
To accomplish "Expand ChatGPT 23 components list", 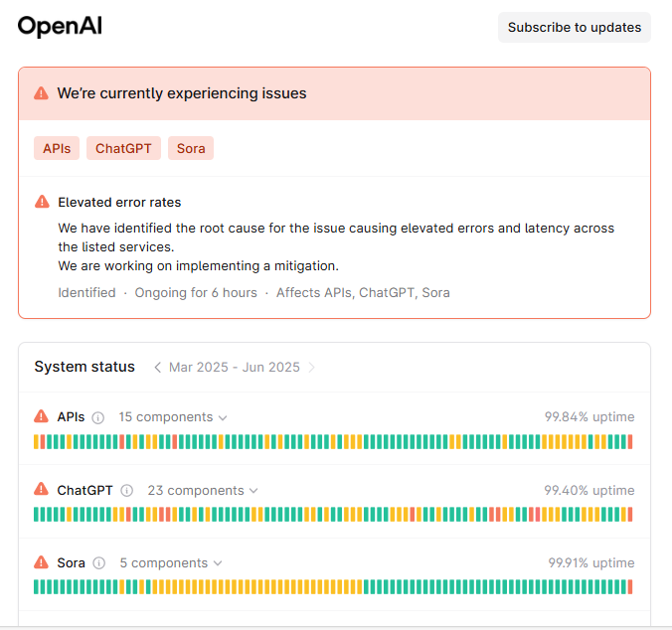I will (x=202, y=491).
